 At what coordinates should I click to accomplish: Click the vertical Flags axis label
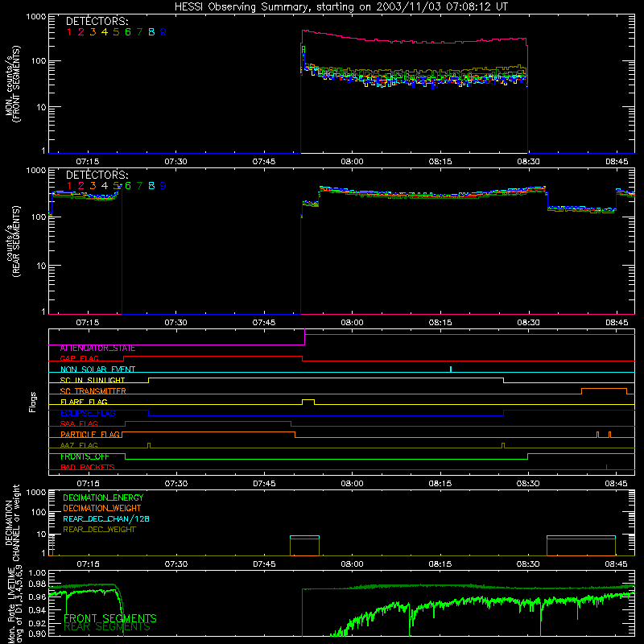click(33, 402)
